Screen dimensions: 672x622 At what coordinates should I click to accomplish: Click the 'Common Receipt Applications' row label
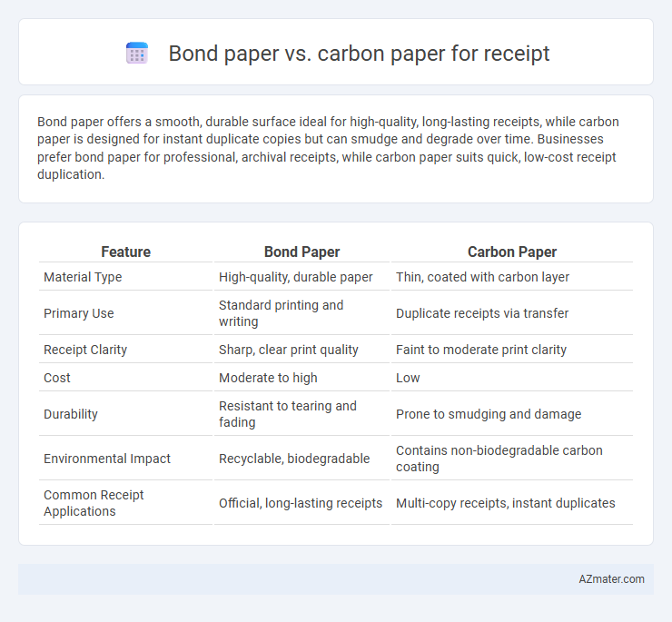click(94, 503)
